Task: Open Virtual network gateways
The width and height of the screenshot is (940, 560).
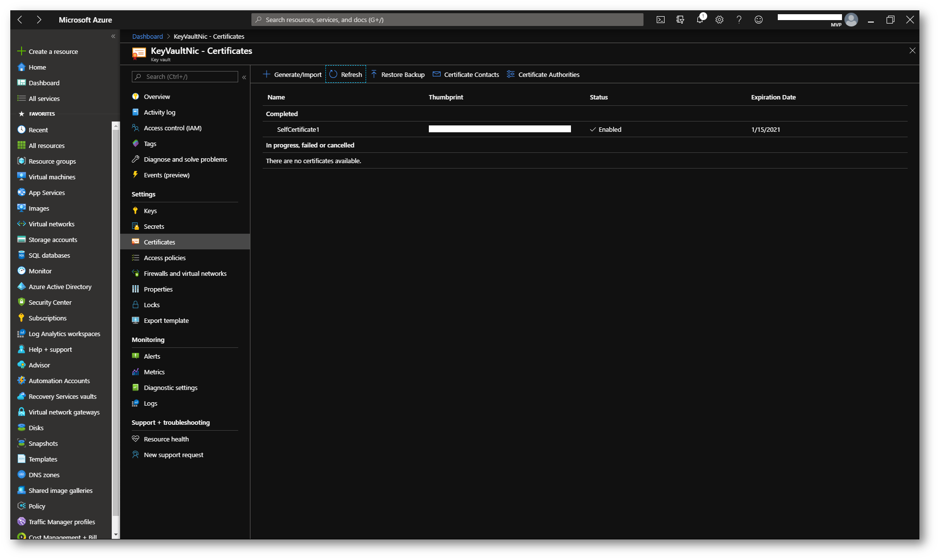Action: click(58, 412)
